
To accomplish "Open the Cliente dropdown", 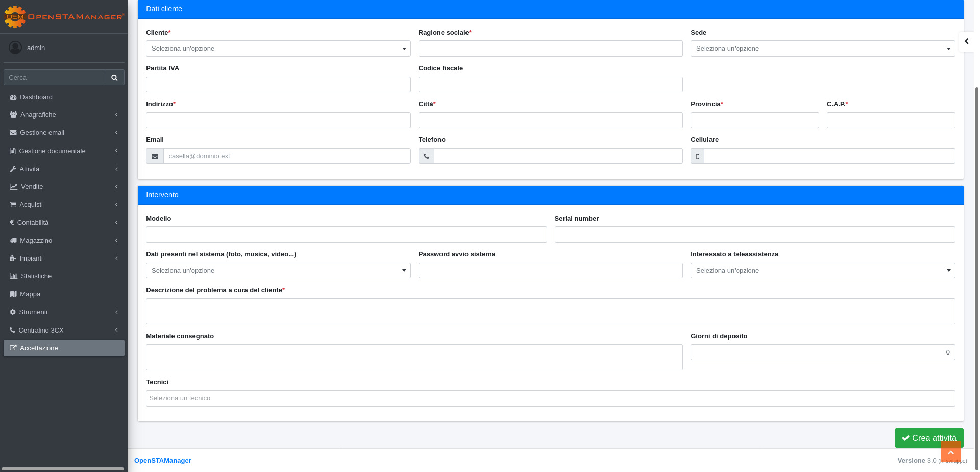I will point(278,49).
